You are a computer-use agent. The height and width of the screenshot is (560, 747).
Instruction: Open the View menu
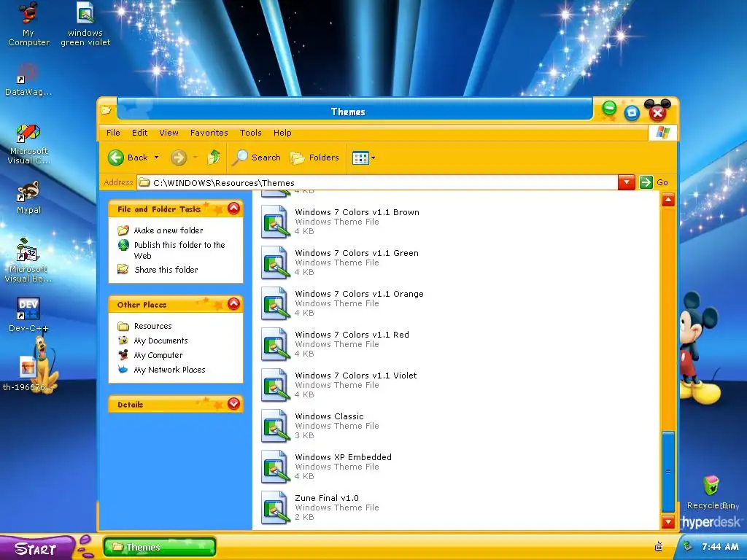click(169, 133)
